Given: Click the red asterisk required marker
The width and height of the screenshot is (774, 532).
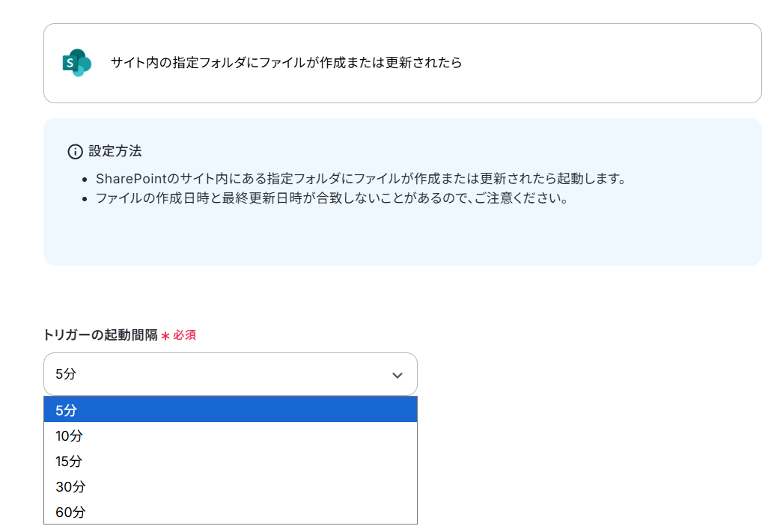Looking at the screenshot, I should click(165, 336).
